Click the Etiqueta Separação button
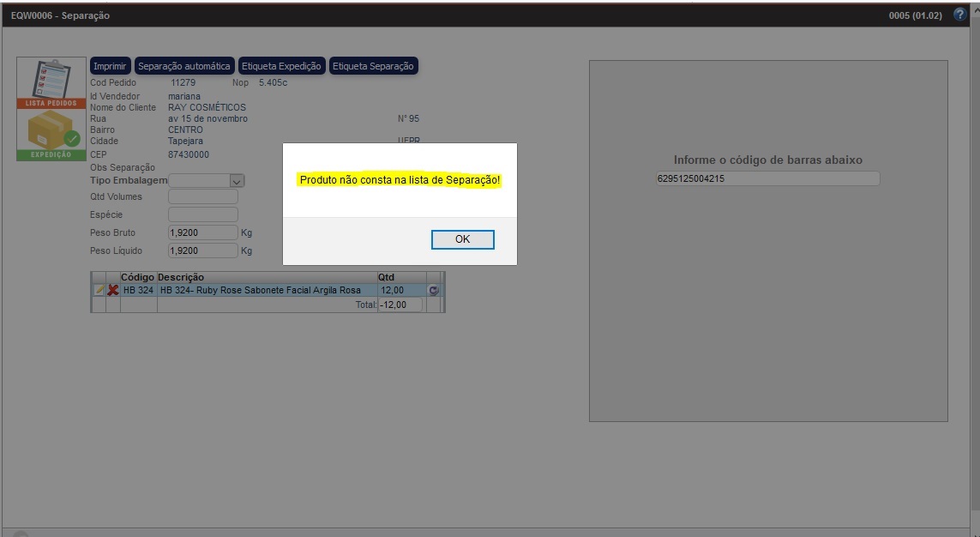The height and width of the screenshot is (537, 980). (x=373, y=66)
